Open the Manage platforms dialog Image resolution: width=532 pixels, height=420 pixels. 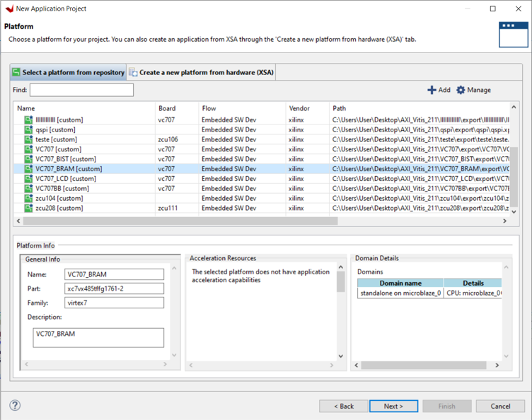pyautogui.click(x=474, y=90)
